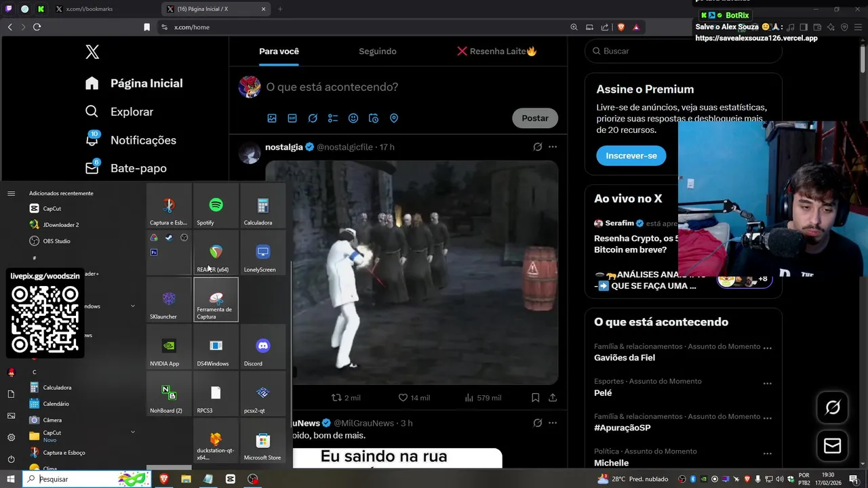The height and width of the screenshot is (488, 868).
Task: Launch NohBoard (2) tile
Action: pos(169,394)
